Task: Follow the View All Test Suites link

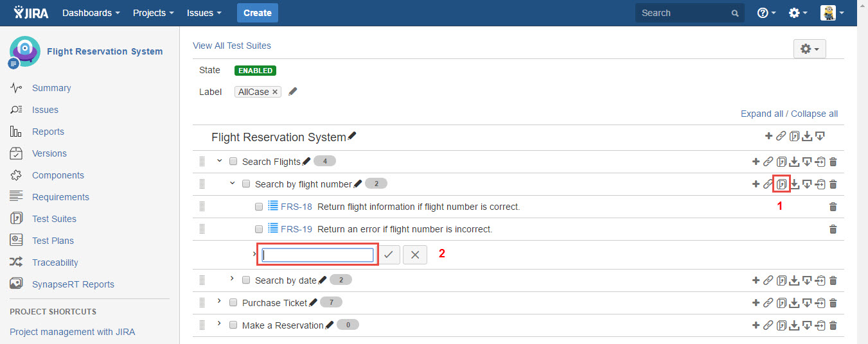Action: pos(232,46)
